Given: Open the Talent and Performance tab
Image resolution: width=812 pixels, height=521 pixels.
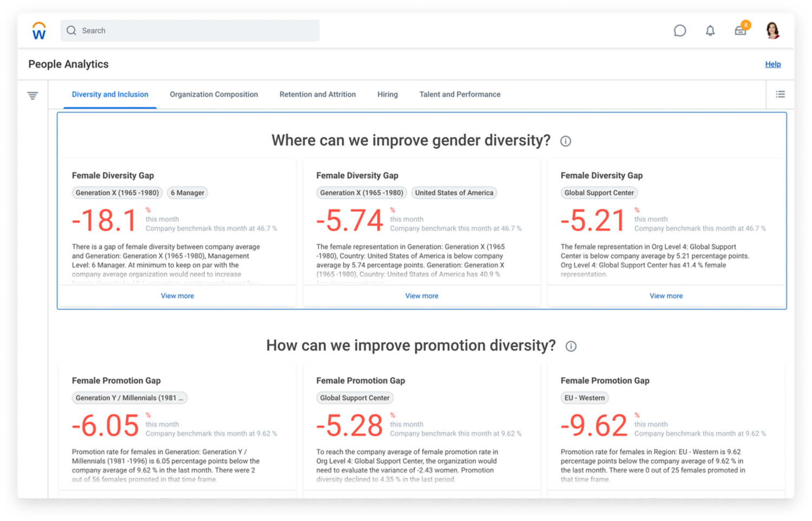Looking at the screenshot, I should click(460, 94).
